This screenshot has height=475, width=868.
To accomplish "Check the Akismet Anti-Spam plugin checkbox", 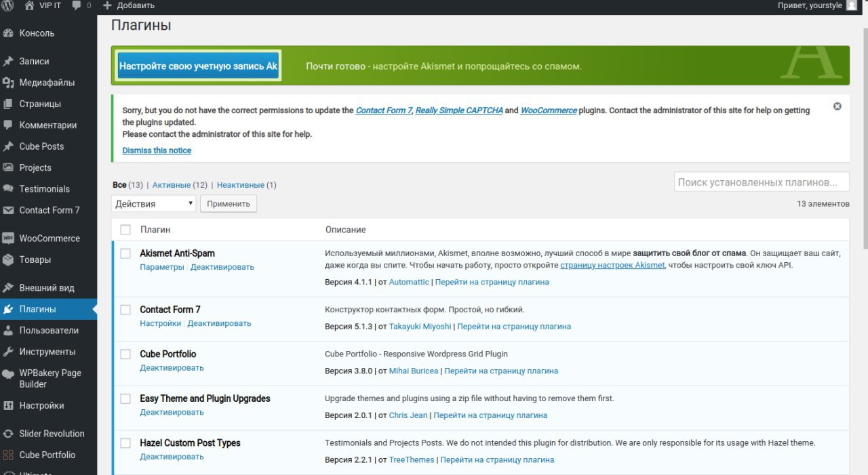I will [x=125, y=253].
